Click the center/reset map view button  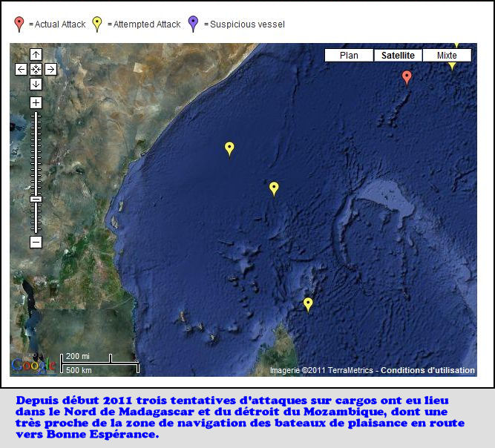pyautogui.click(x=36, y=70)
